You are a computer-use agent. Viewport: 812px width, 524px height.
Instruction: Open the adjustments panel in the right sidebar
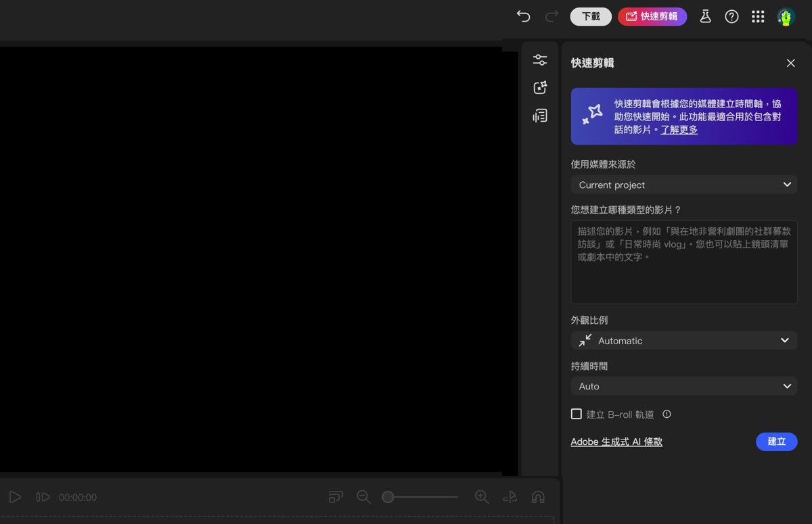(x=540, y=59)
